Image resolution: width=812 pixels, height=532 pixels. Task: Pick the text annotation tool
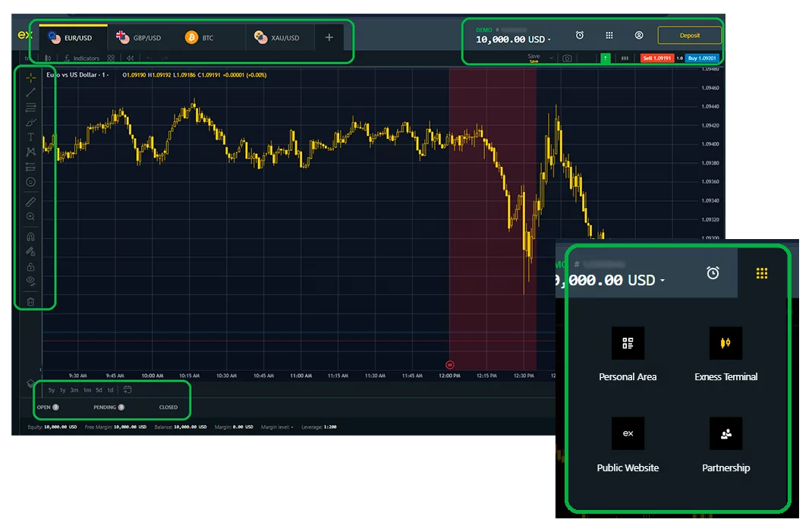click(30, 137)
